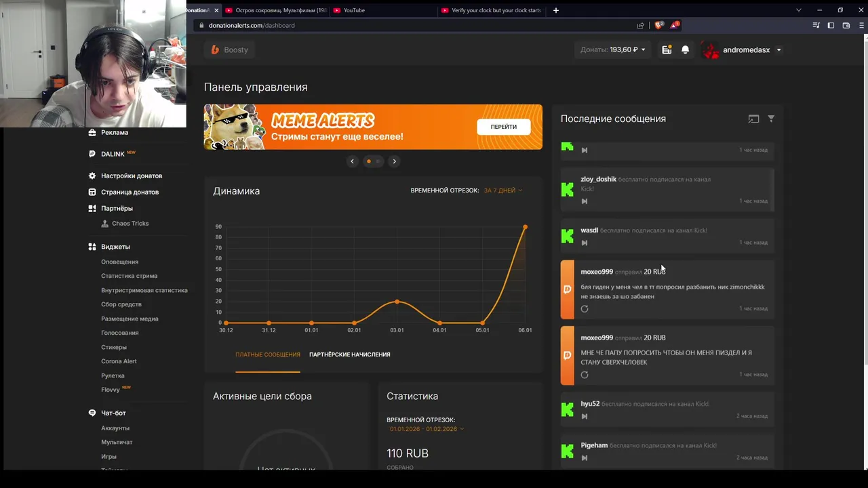Open Размещение медиа widget

click(x=130, y=319)
